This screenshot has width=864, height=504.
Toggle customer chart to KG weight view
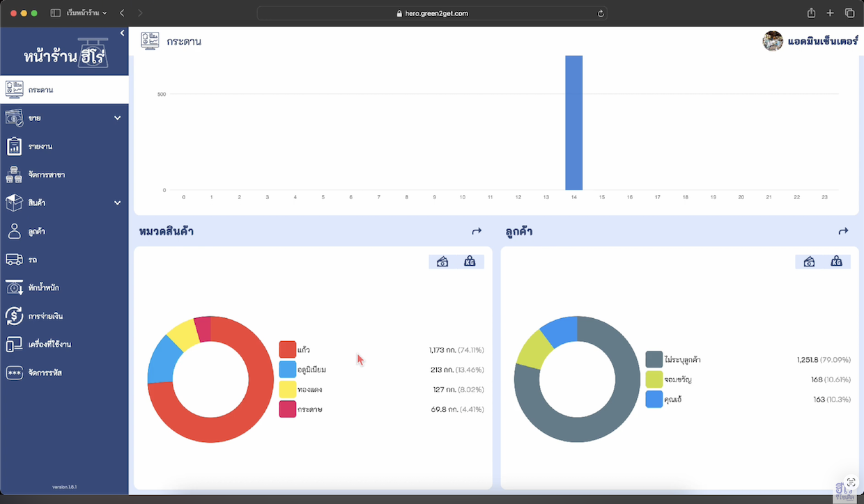click(x=836, y=262)
